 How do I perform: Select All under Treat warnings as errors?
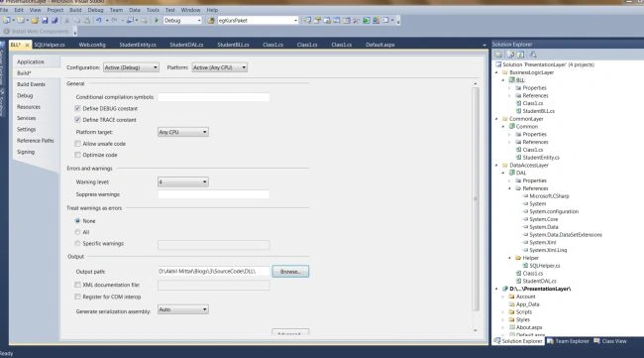click(77, 232)
